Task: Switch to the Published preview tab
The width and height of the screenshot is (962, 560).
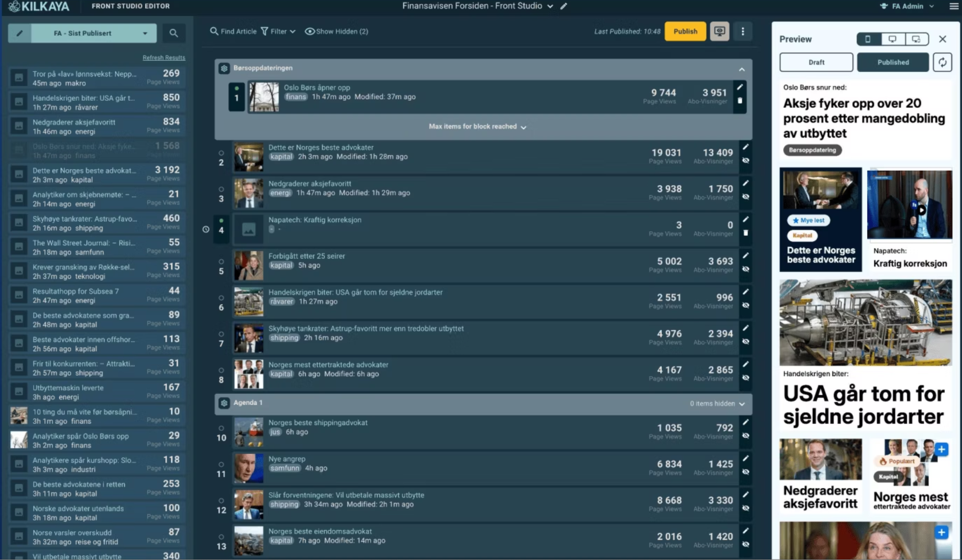Action: tap(893, 62)
